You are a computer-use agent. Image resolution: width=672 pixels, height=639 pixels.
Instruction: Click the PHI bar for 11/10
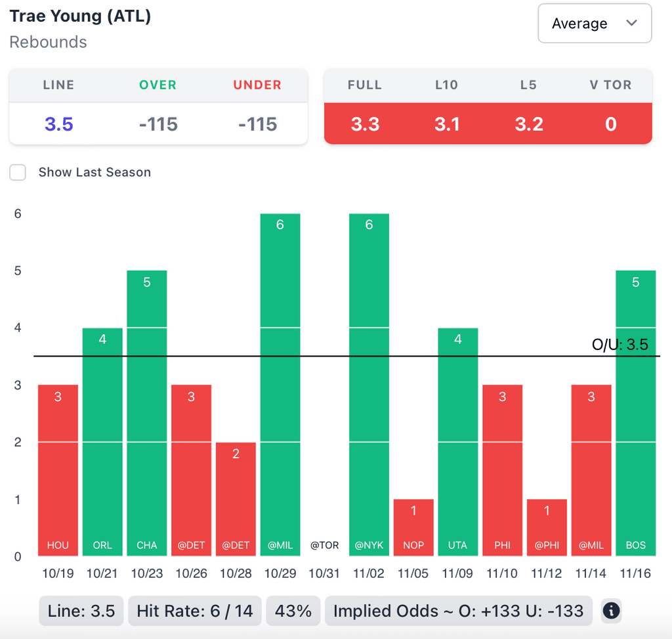[x=502, y=470]
